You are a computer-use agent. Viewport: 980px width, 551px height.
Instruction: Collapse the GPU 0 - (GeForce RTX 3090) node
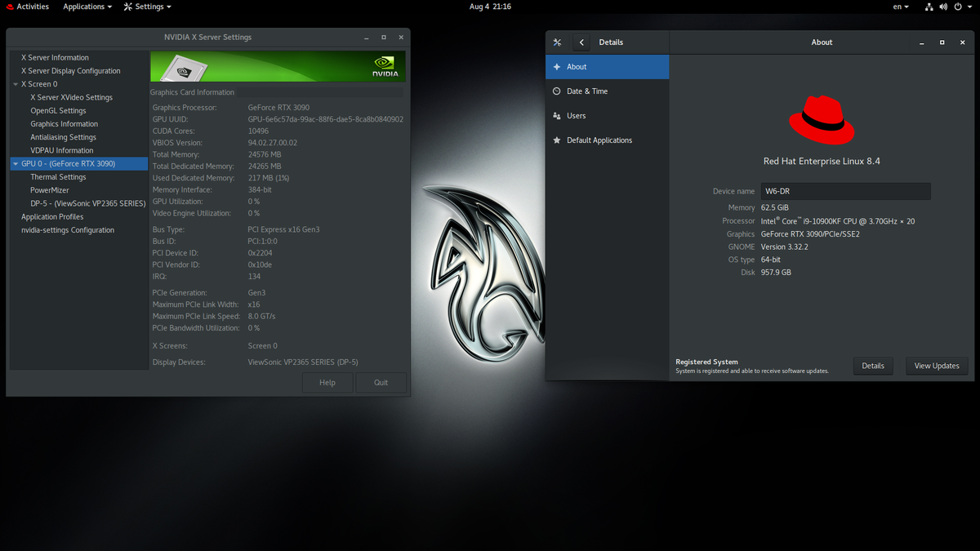(x=15, y=163)
